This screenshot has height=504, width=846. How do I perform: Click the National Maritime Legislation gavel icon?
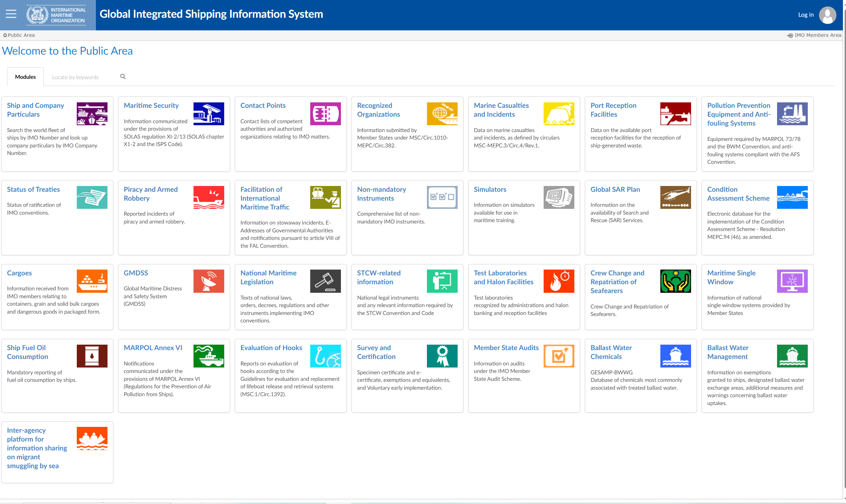325,281
